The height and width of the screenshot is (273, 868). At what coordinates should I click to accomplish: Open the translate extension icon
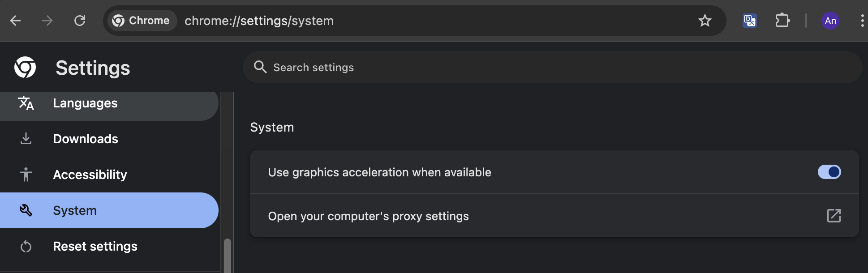749,21
